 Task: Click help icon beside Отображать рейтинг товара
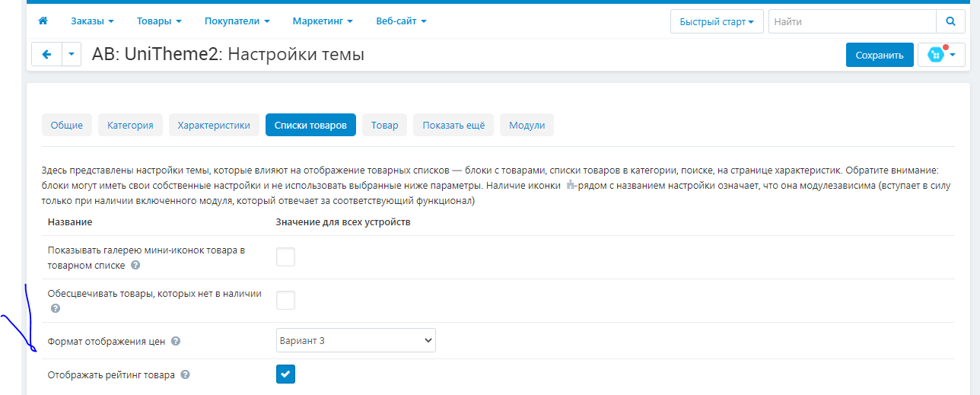(x=186, y=375)
